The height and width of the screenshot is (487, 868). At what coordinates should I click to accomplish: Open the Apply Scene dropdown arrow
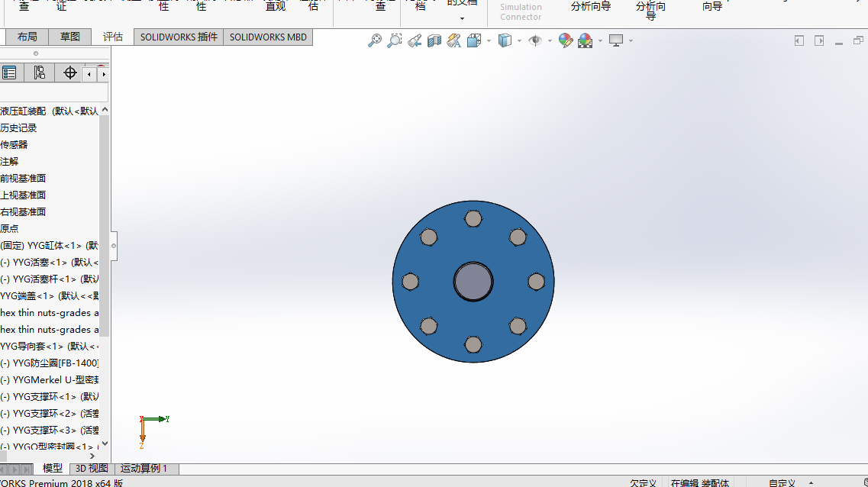coord(600,41)
